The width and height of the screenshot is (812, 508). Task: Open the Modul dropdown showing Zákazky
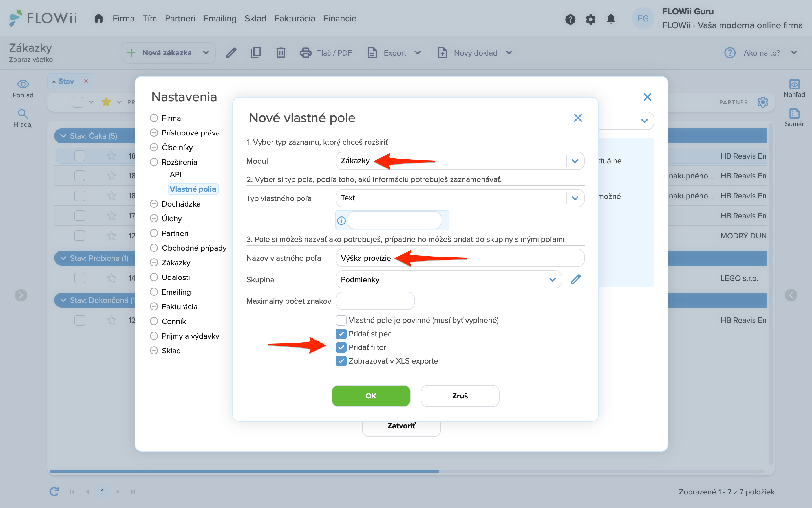tap(460, 161)
